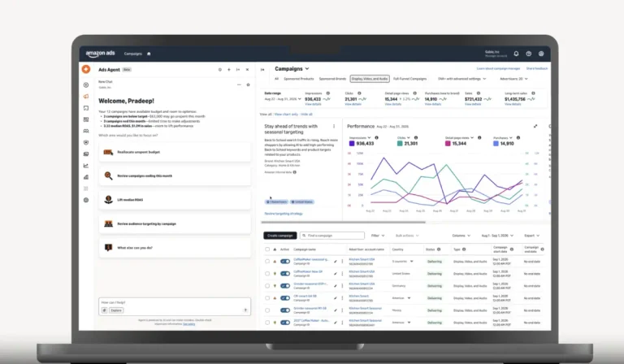Image resolution: width=624 pixels, height=364 pixels.
Task: Select Display, Video, and Audio tab
Action: click(x=370, y=79)
